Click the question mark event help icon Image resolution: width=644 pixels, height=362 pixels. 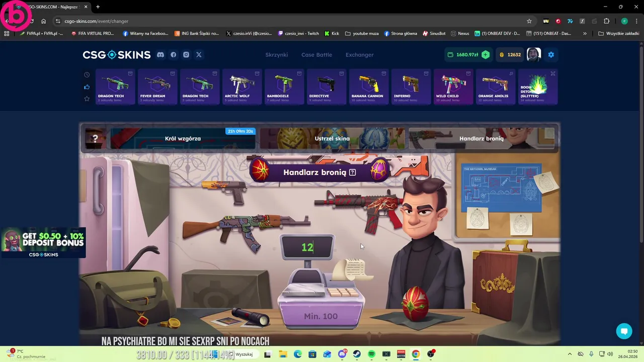(95, 139)
